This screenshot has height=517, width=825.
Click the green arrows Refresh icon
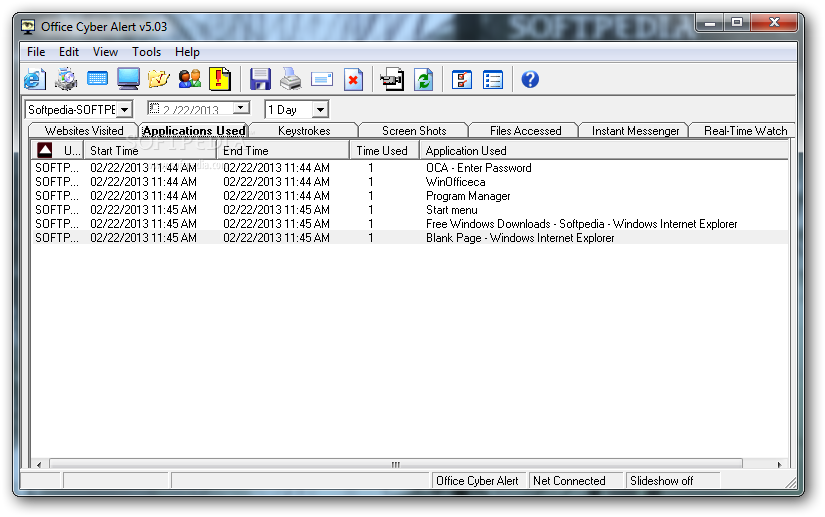pyautogui.click(x=424, y=79)
